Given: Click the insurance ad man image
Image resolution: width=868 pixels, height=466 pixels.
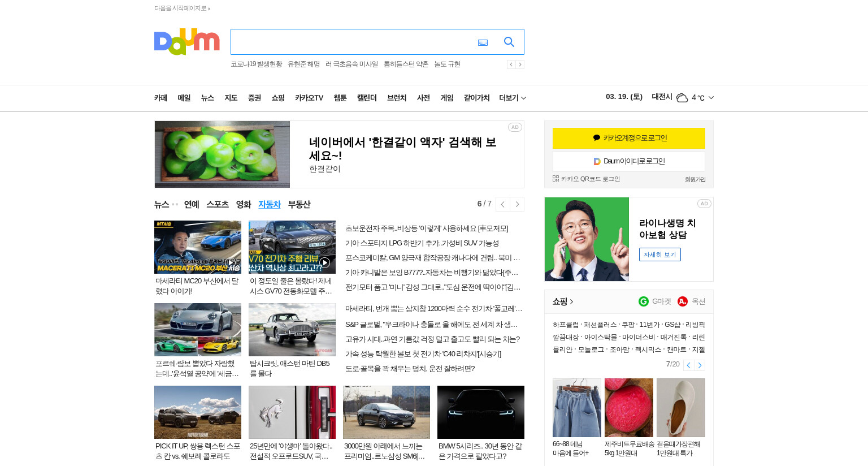Looking at the screenshot, I should (x=587, y=239).
